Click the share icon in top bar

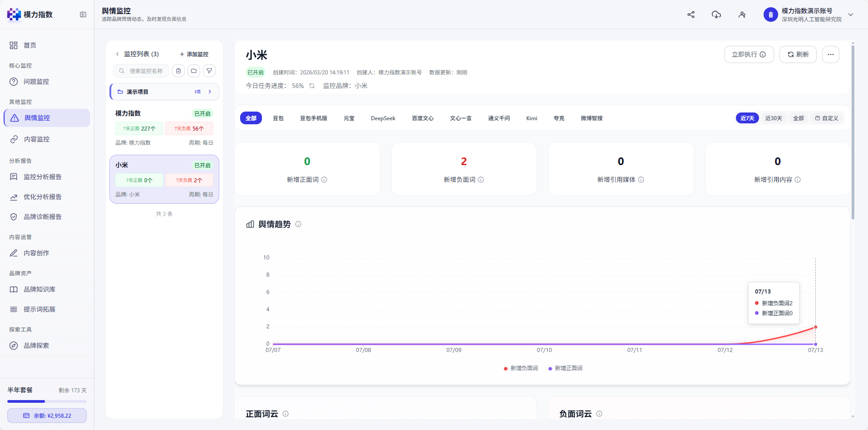point(691,15)
